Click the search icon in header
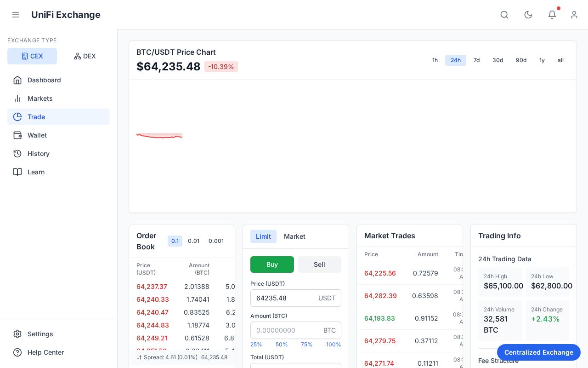The image size is (588, 368). 504,15
